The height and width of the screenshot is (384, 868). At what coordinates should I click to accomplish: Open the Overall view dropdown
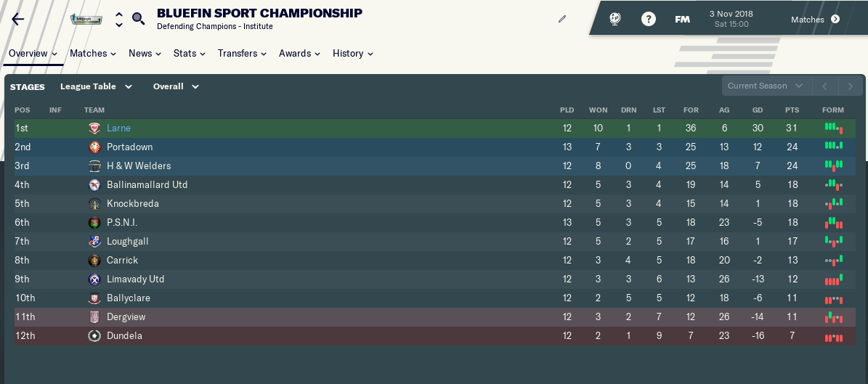[x=176, y=86]
